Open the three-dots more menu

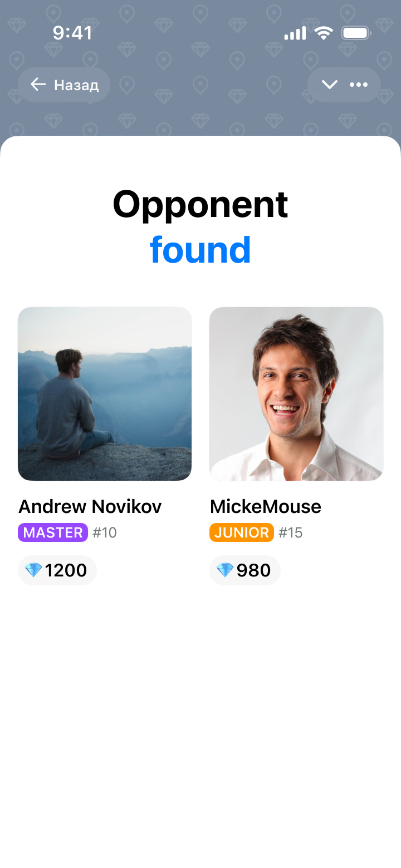[359, 85]
